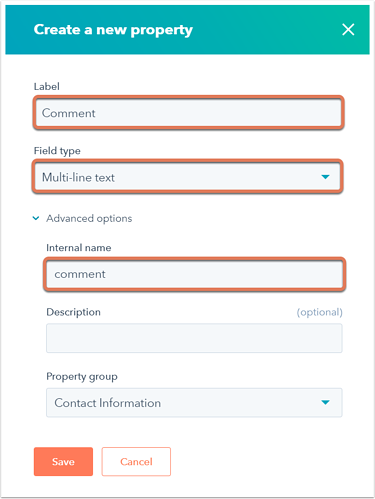This screenshot has width=375, height=499.
Task: Click the empty Description text box
Action: (194, 338)
